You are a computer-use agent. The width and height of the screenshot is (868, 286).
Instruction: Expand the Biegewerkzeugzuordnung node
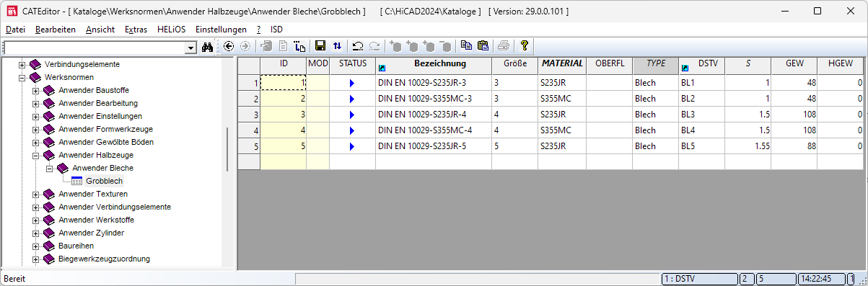coord(36,259)
